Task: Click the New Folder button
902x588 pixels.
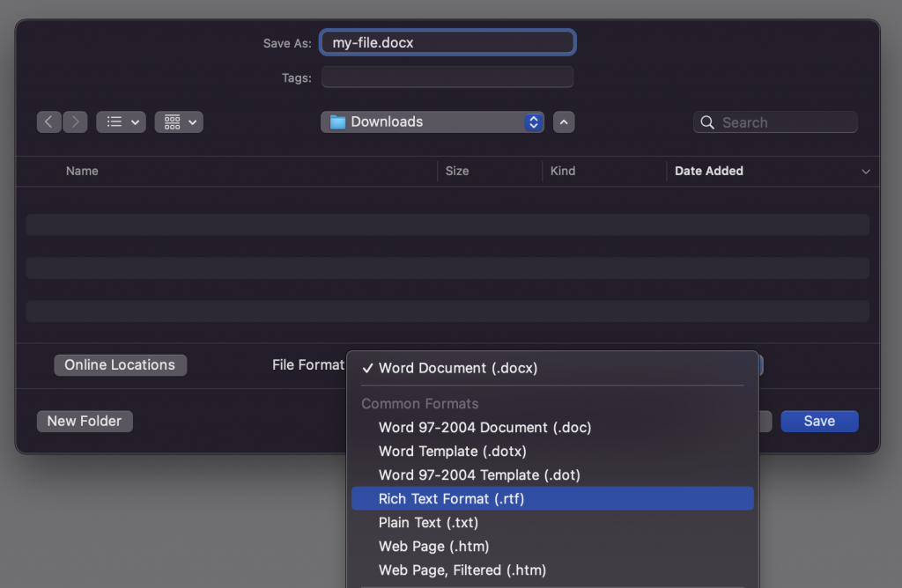Action: coord(85,421)
